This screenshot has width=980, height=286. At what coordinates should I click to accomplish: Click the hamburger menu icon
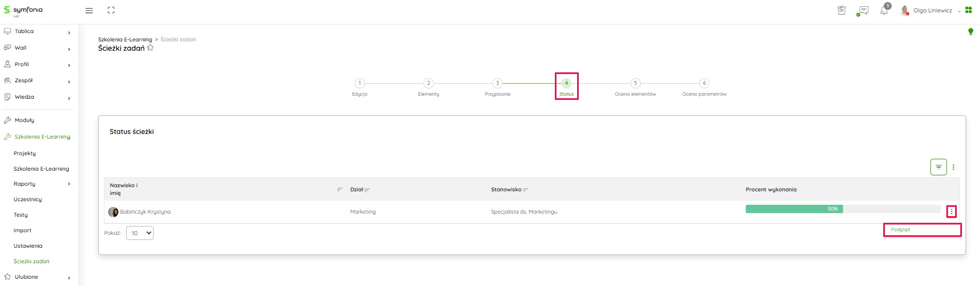click(89, 10)
